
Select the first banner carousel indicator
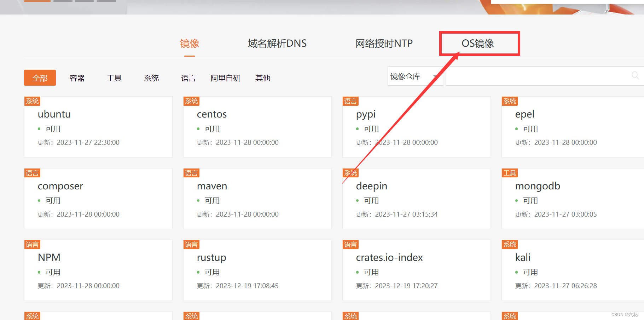point(37,1)
